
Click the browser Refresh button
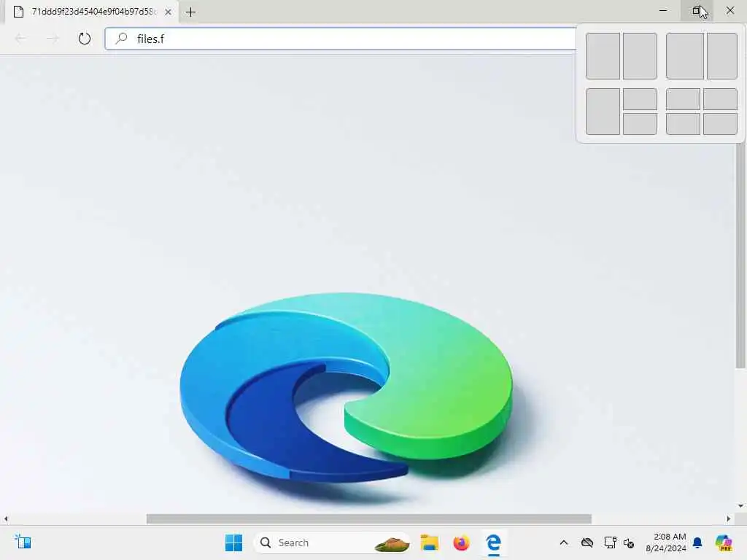pyautogui.click(x=85, y=39)
